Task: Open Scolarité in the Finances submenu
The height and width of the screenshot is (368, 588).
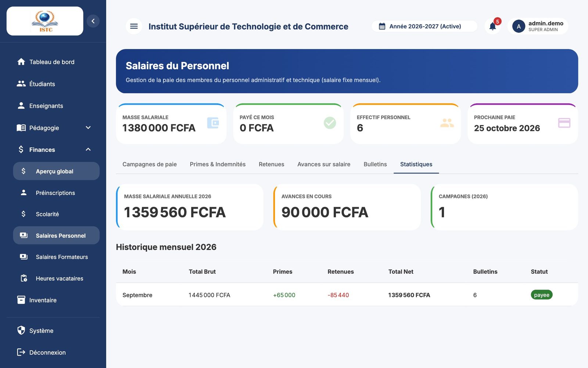Action: [56, 214]
